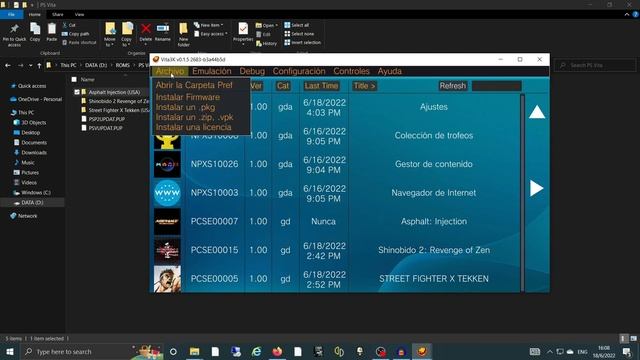
Task: Click the New folder icon
Action: (183, 29)
